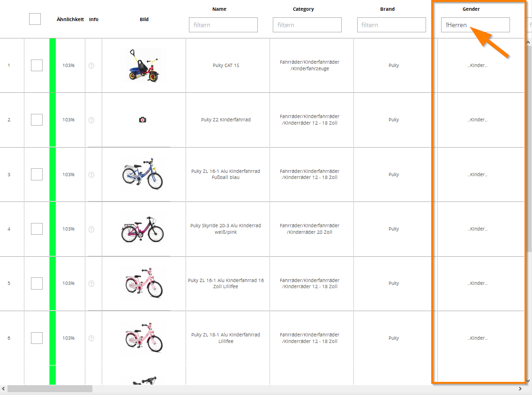Select product name Puky Z2 Kinderfahrrad

(x=226, y=119)
